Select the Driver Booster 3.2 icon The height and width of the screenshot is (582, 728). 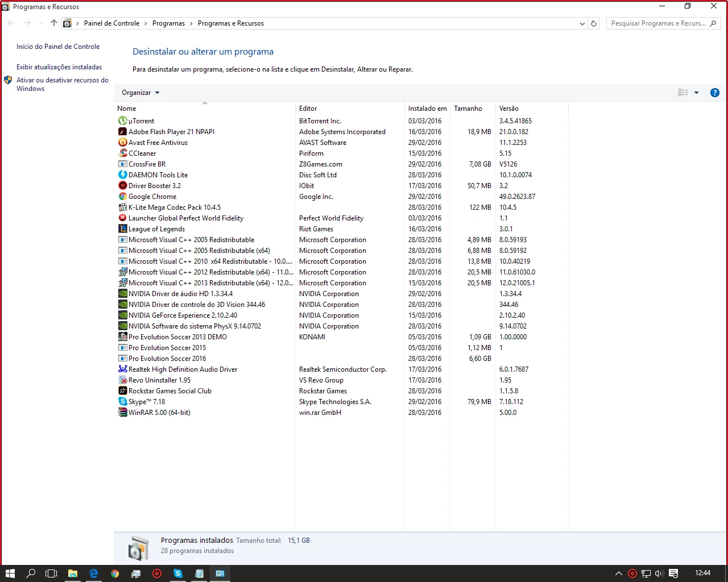(122, 186)
